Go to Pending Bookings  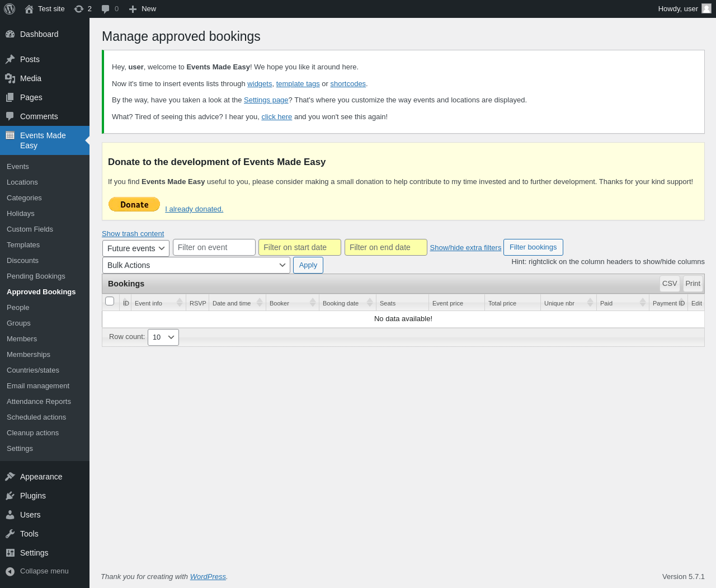[36, 276]
